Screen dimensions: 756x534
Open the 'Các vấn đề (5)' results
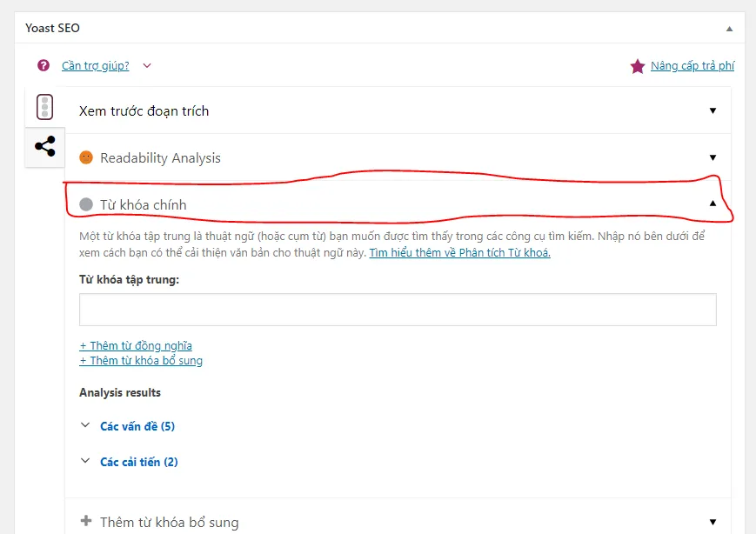137,426
